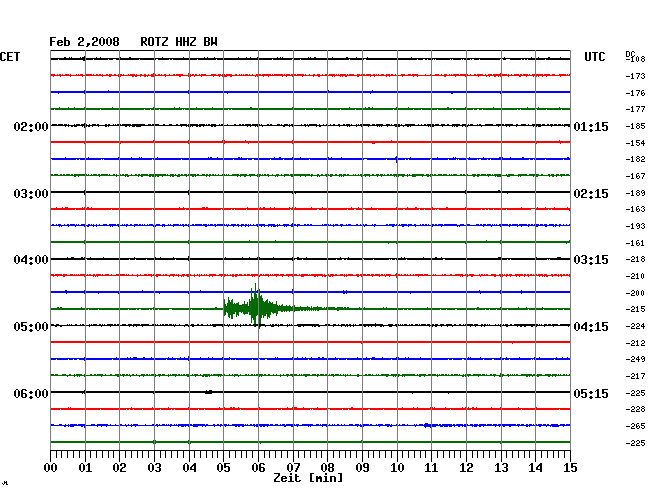Click the UTC time label "04:15"

pos(591,327)
